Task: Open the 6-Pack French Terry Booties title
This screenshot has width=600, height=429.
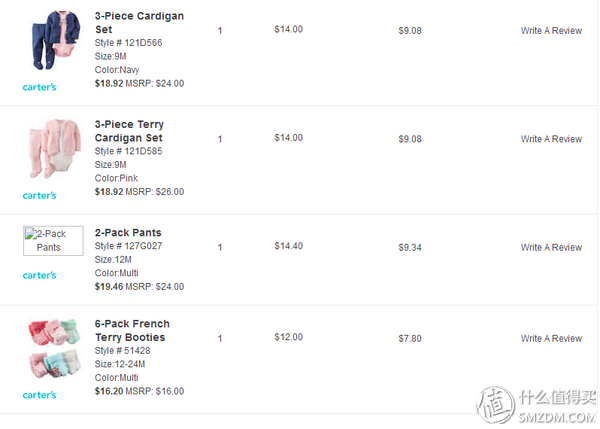Action: [x=132, y=331]
